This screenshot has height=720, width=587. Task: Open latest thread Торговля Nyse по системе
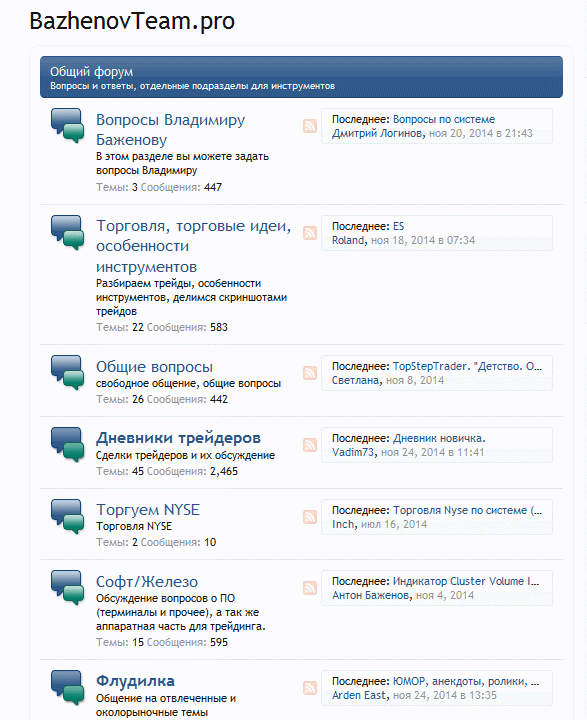tap(468, 511)
